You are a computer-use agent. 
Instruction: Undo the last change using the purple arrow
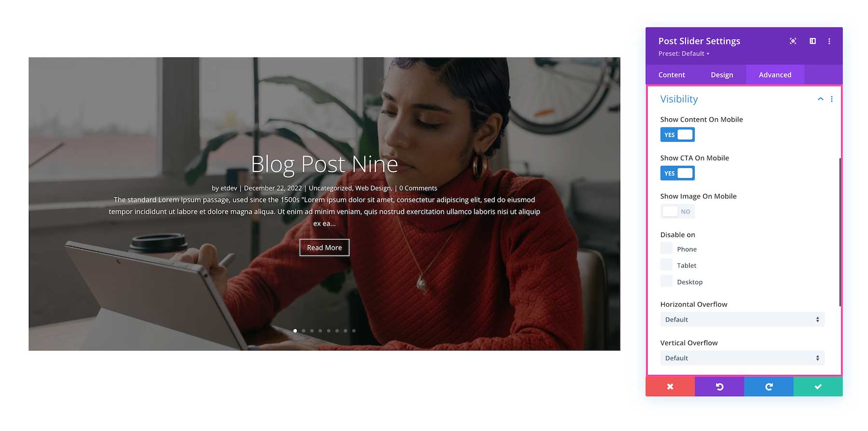click(719, 387)
